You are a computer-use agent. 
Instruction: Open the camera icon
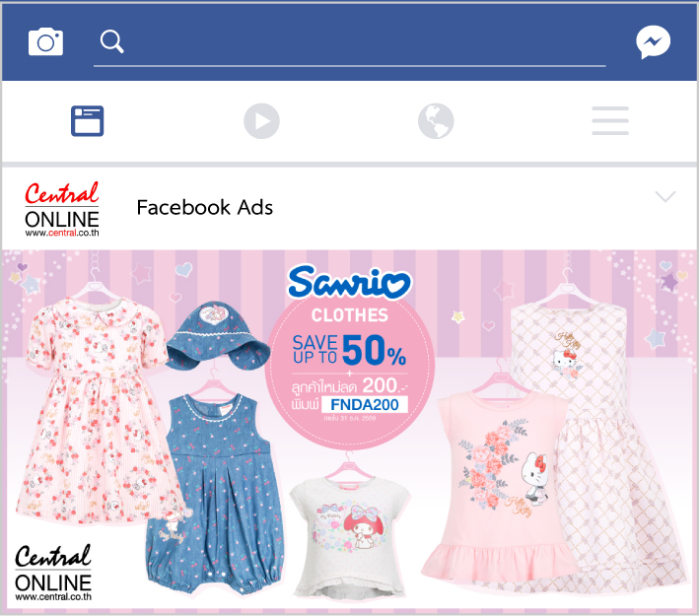pyautogui.click(x=45, y=42)
